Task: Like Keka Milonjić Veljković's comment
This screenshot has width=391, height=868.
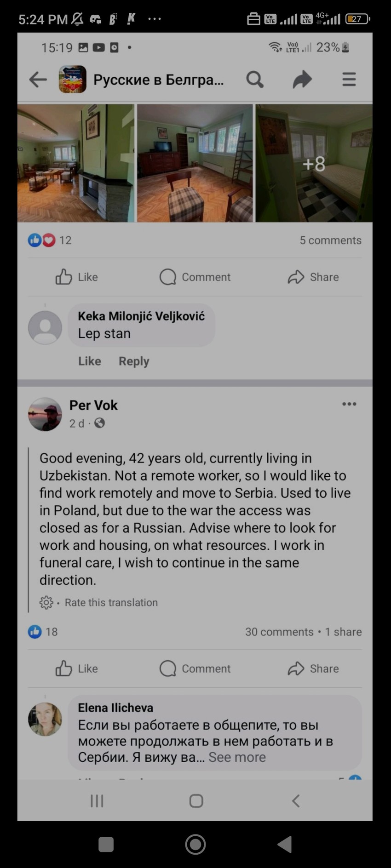Action: pos(89,361)
